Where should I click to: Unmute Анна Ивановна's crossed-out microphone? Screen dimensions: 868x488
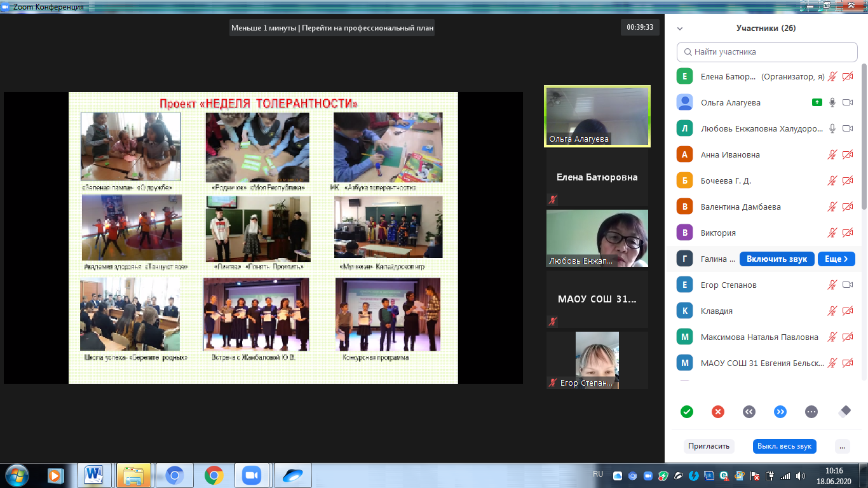(x=832, y=154)
